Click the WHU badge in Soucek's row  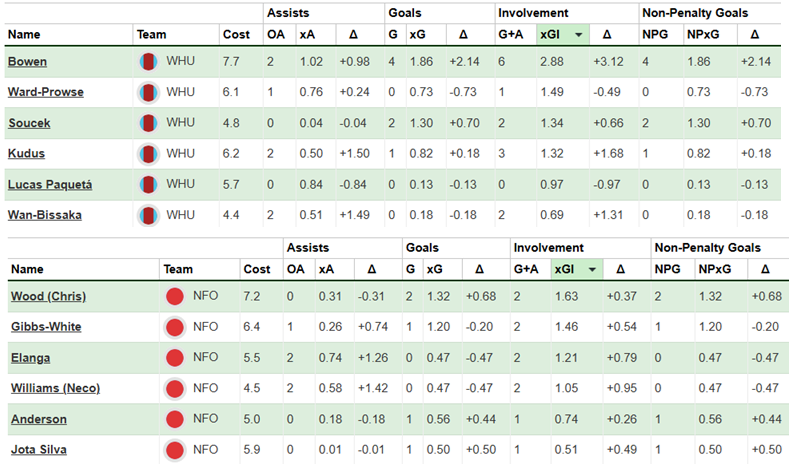pyautogui.click(x=149, y=124)
